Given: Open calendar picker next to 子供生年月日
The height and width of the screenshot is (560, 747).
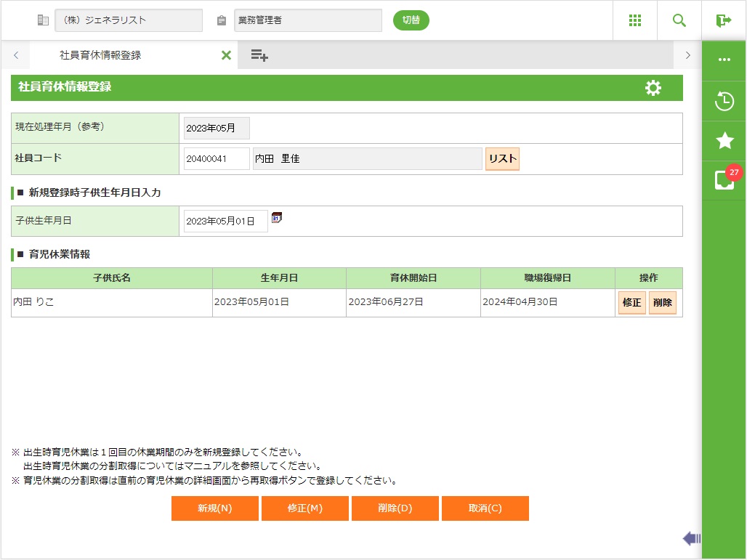Looking at the screenshot, I should (x=277, y=218).
